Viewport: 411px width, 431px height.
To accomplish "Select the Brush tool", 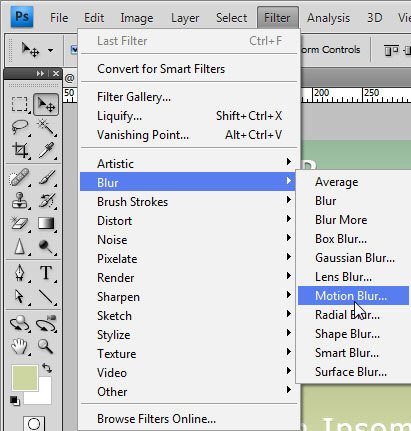I will 46,177.
